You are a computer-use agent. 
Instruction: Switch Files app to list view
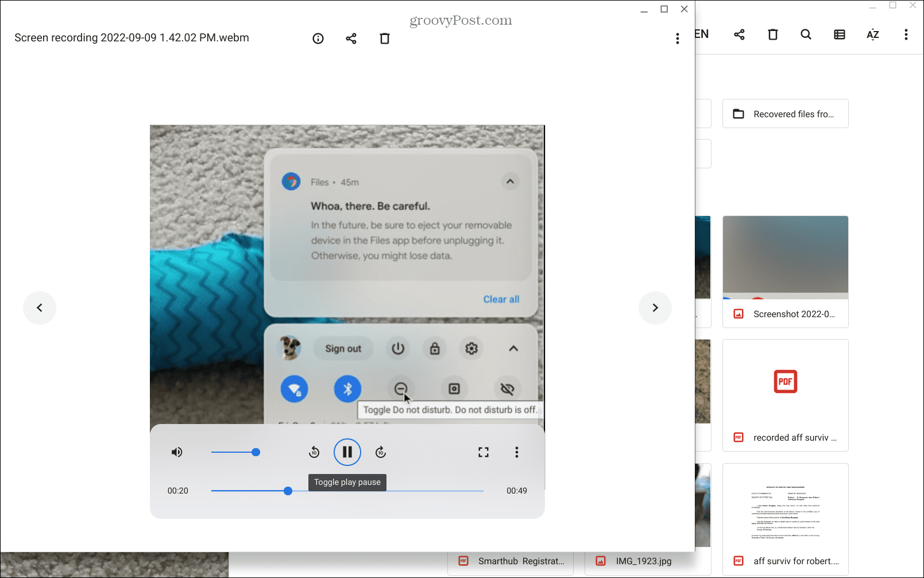839,34
